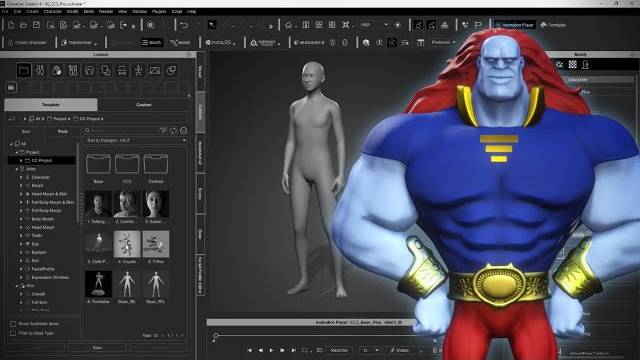Click Create Character button
Image resolution: width=640 pixels, height=360 pixels.
tap(28, 42)
